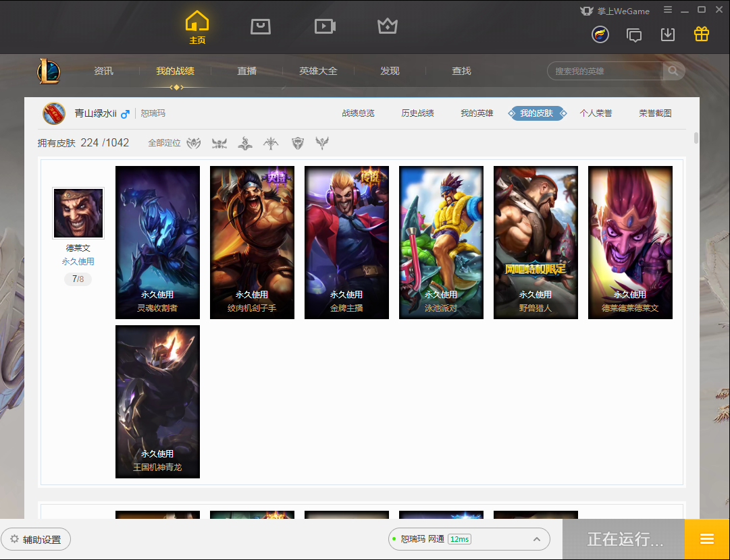Switch to the 我的战绩 tab
730x560 pixels.
click(x=175, y=71)
